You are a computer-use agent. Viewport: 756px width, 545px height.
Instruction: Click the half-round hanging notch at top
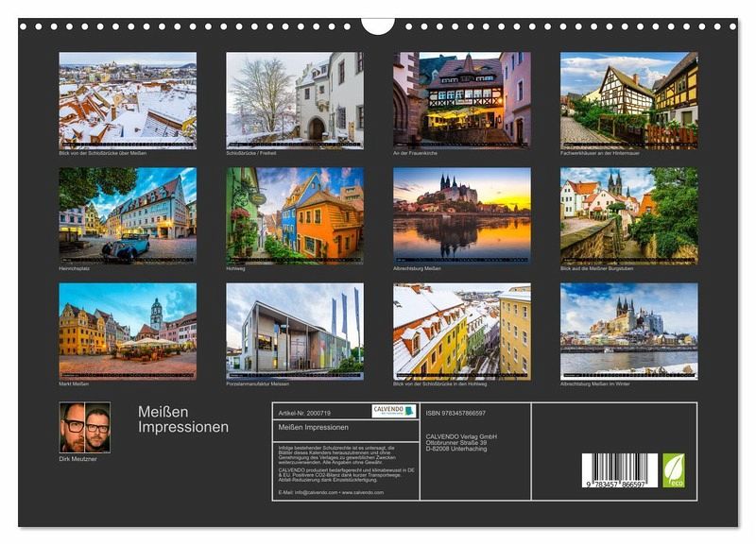point(378,26)
